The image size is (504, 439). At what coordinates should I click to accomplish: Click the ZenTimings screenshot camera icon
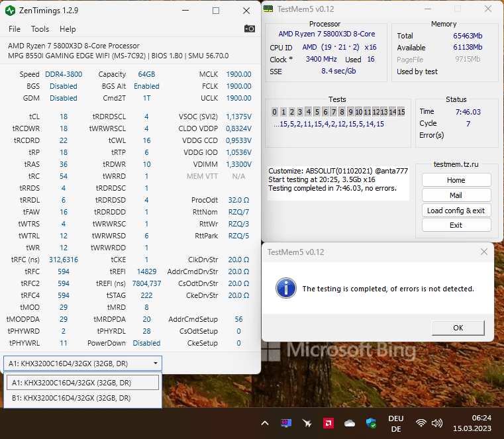249,28
